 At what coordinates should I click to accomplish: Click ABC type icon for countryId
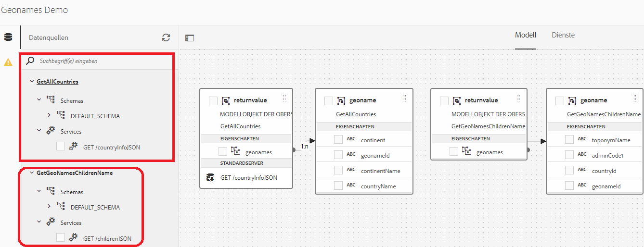pos(582,170)
